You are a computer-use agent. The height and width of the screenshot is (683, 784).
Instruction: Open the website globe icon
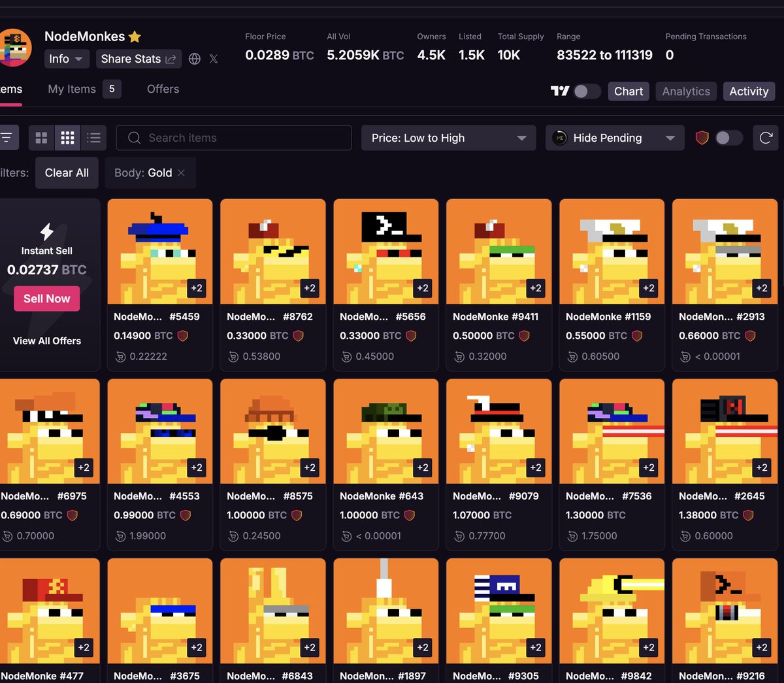pos(195,59)
